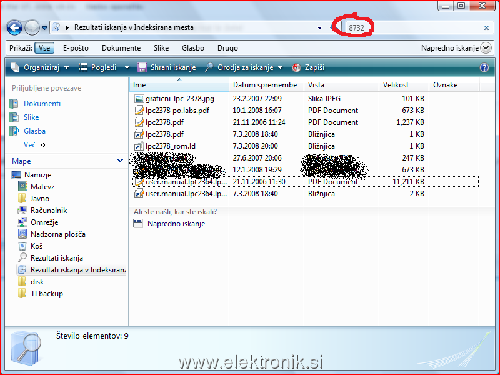Filter results by Slike

pos(161,48)
